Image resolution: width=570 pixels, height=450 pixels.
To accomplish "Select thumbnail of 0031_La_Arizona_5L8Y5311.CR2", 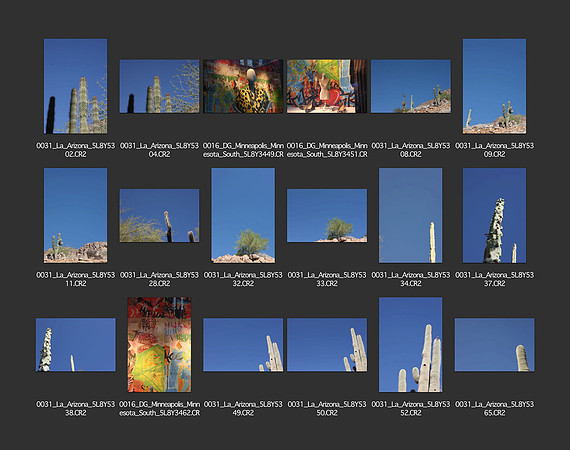I will [x=76, y=215].
